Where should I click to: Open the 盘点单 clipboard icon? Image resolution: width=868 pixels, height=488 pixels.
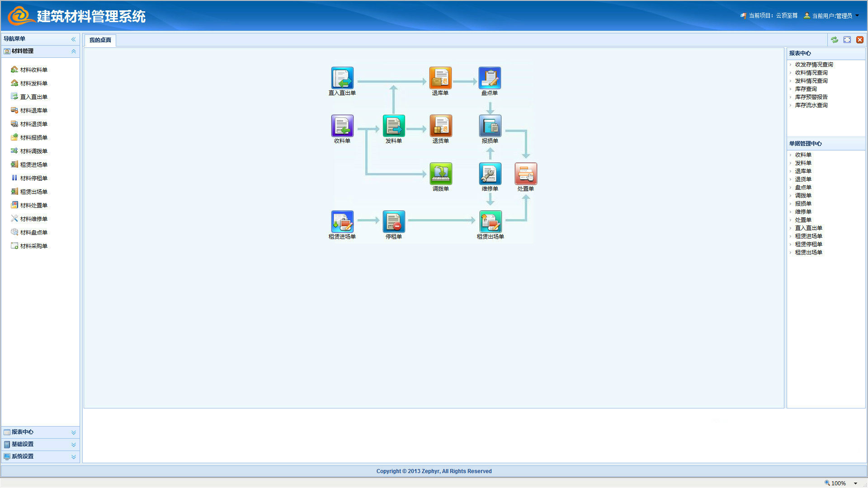pyautogui.click(x=490, y=78)
